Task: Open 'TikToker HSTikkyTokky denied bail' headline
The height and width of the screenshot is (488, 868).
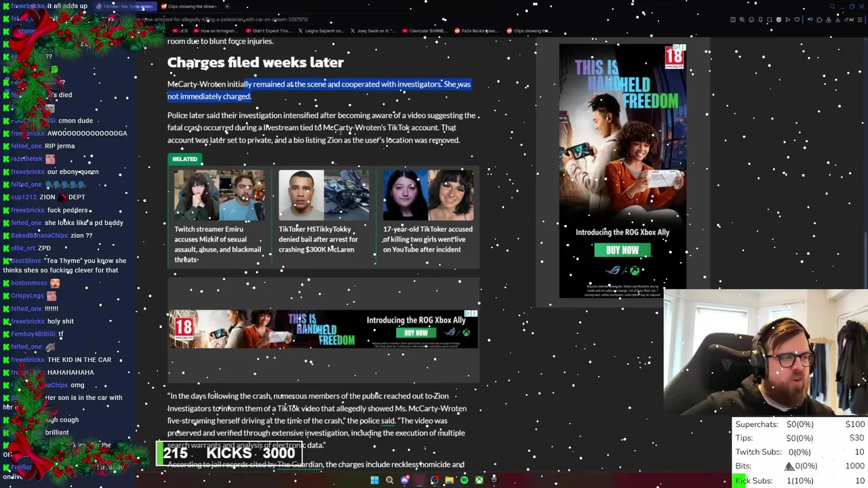Action: (x=318, y=239)
